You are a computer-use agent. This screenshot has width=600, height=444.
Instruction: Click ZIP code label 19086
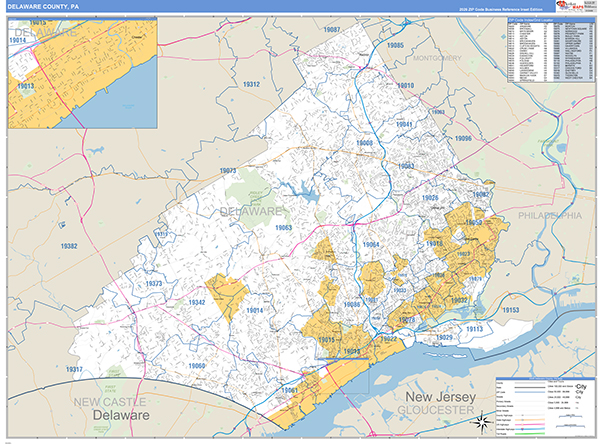click(352, 304)
